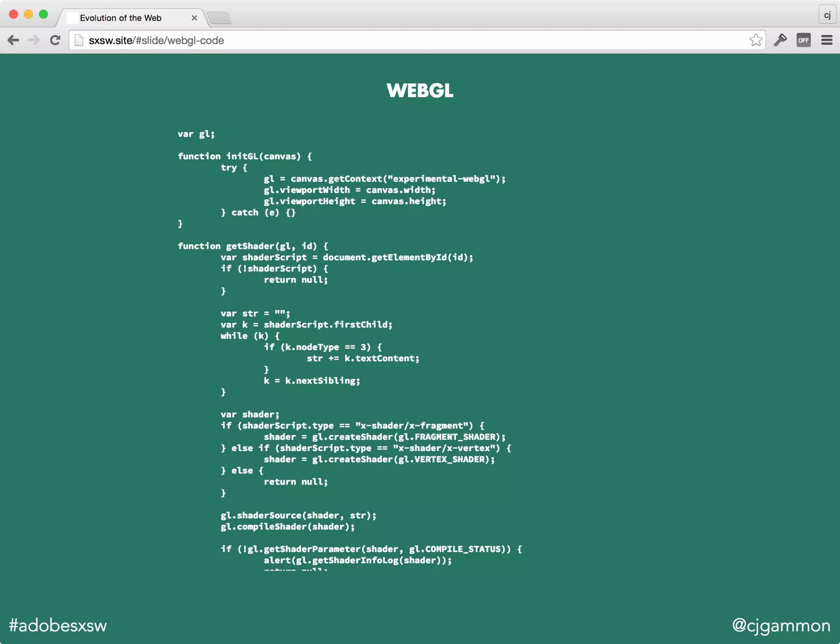Screen dimensions: 840x644
Task: Click 'function initGL(canvas) {' line
Action: click(x=245, y=156)
